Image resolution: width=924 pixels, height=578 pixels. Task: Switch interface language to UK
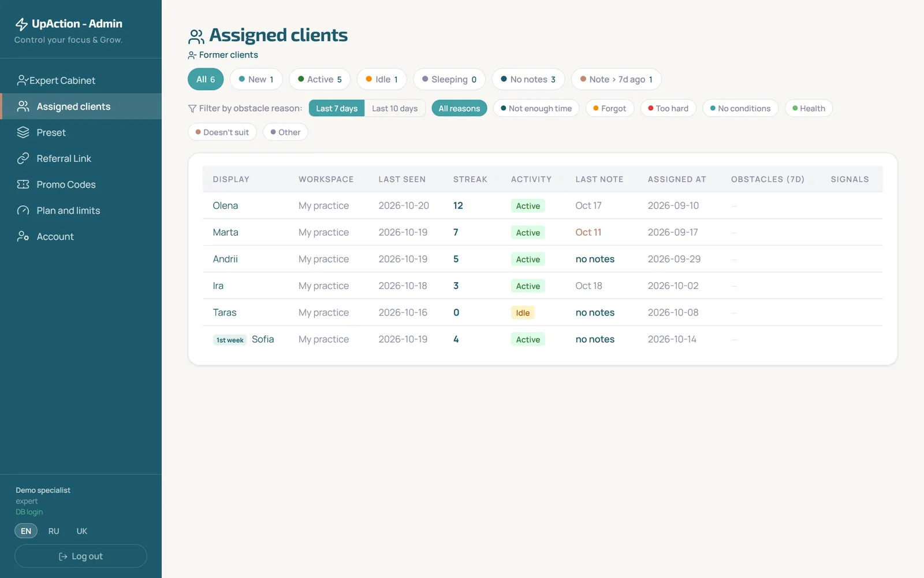tap(82, 531)
